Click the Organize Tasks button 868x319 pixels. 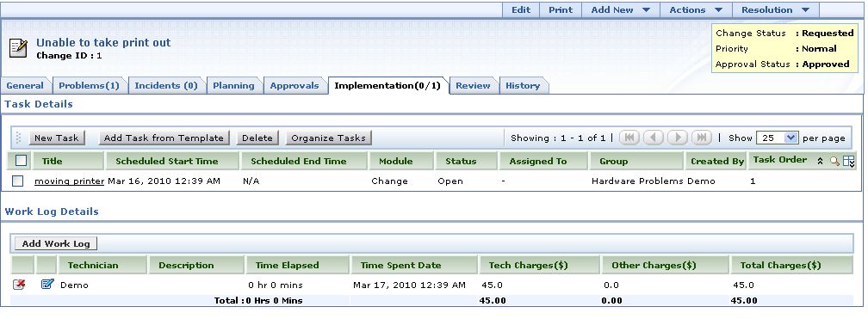point(328,138)
